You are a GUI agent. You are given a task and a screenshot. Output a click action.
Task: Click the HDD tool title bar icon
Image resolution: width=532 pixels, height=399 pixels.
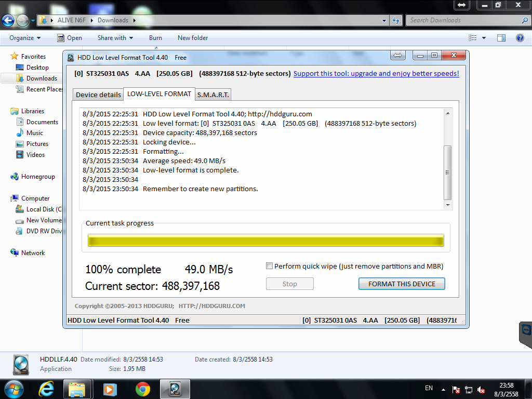(71, 58)
